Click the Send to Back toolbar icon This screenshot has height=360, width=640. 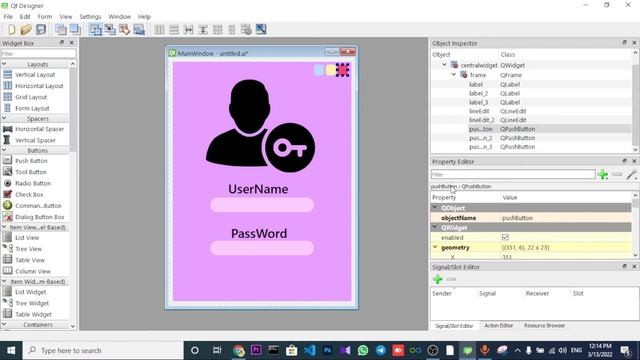pyautogui.click(x=61, y=29)
